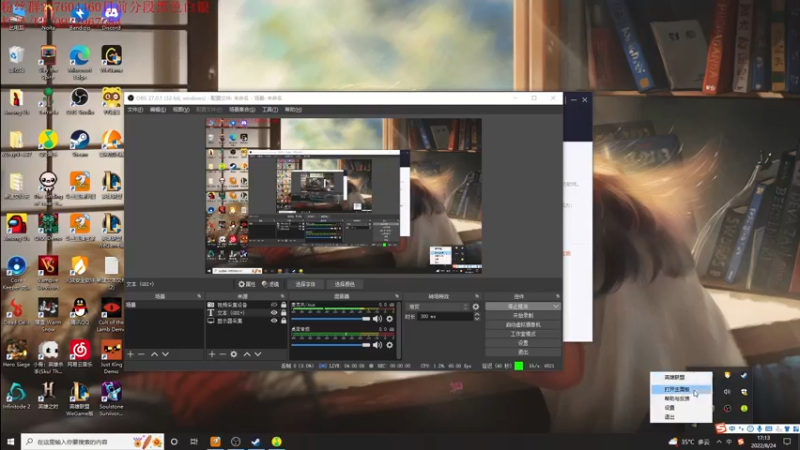
Task: Open 设置 in OBS controls panel
Action: coord(523,343)
